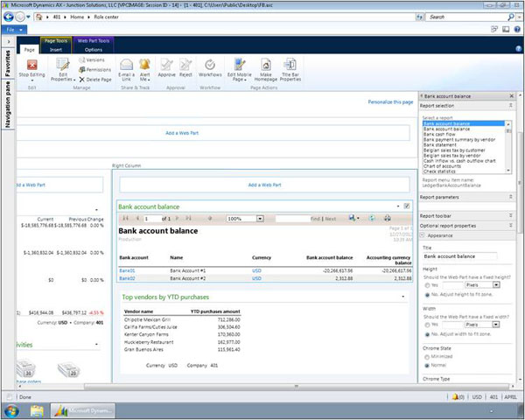Image resolution: width=525 pixels, height=420 pixels.
Task: Open Bank account balance web part menu arrow
Action: 398,206
